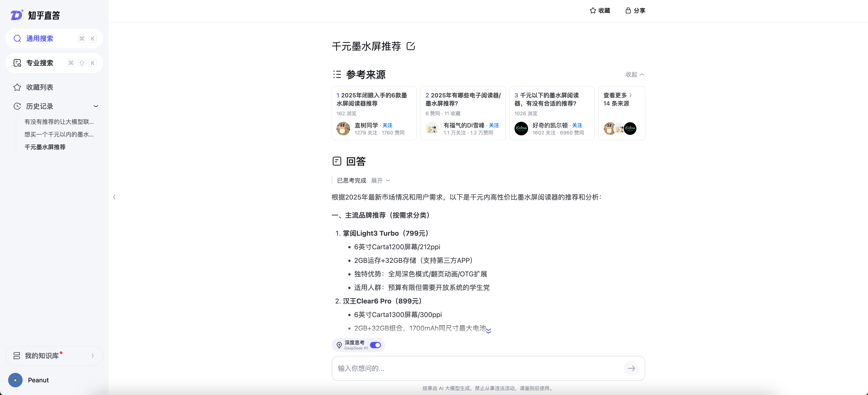Image resolution: width=868 pixels, height=395 pixels.
Task: Click the 我的知识库 stack icon
Action: pyautogui.click(x=17, y=356)
